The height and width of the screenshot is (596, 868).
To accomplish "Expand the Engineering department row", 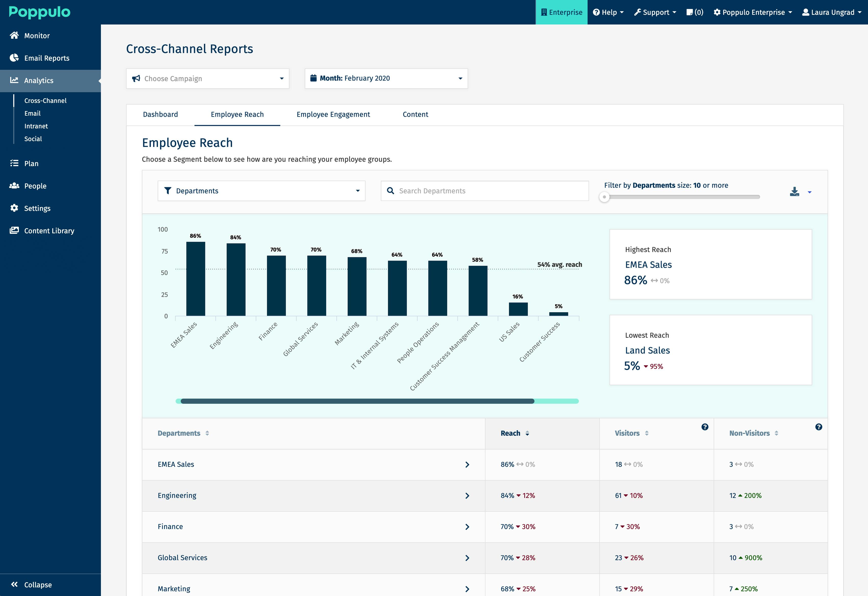I will (x=467, y=496).
